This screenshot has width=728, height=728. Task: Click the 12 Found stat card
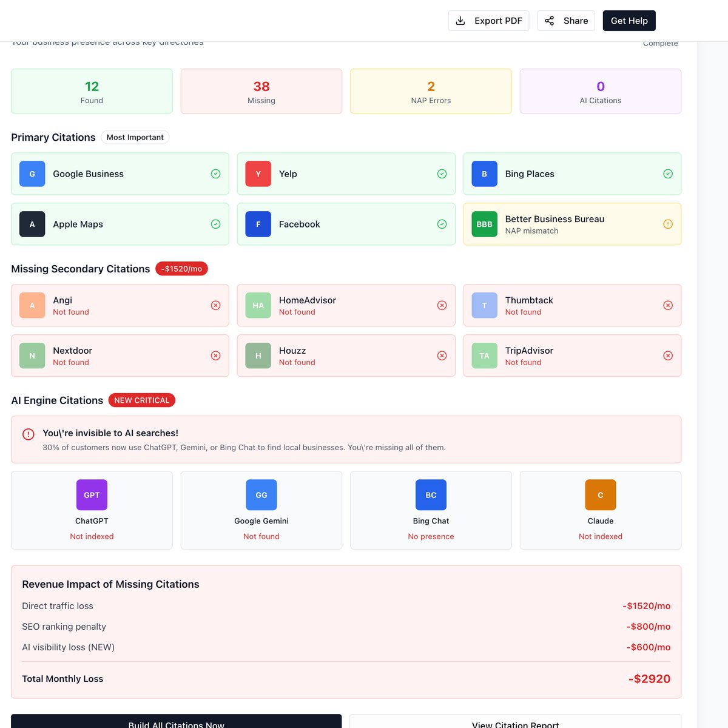point(92,91)
